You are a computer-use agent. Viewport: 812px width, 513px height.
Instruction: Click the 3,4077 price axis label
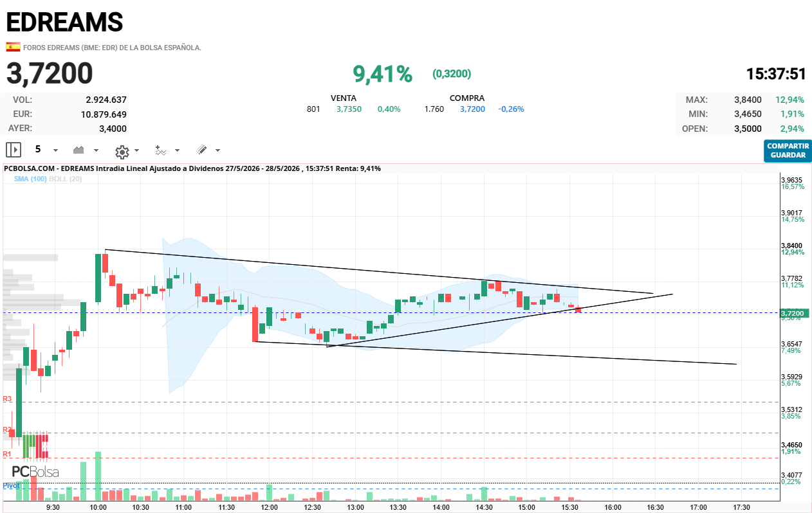point(791,476)
